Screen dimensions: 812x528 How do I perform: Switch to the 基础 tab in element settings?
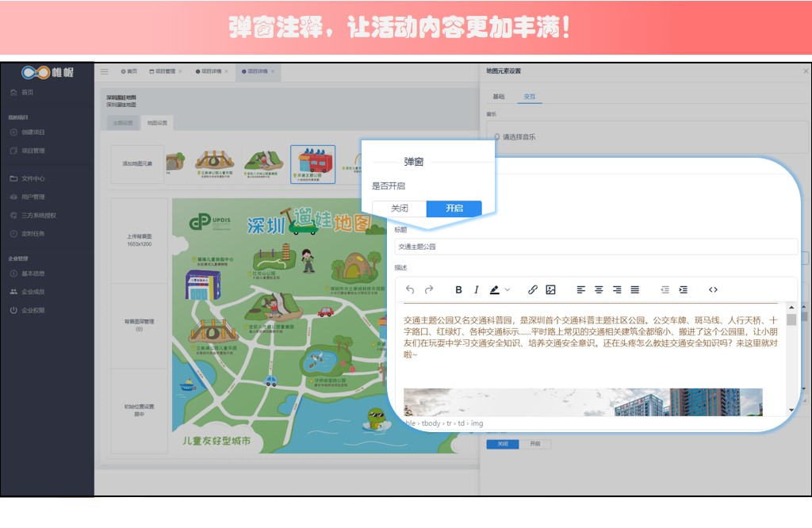tap(498, 97)
